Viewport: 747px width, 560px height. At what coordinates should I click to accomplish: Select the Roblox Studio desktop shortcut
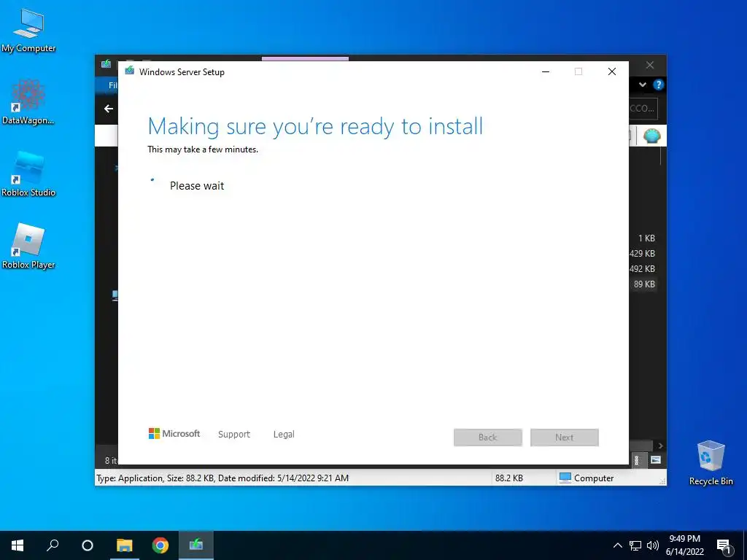point(28,174)
